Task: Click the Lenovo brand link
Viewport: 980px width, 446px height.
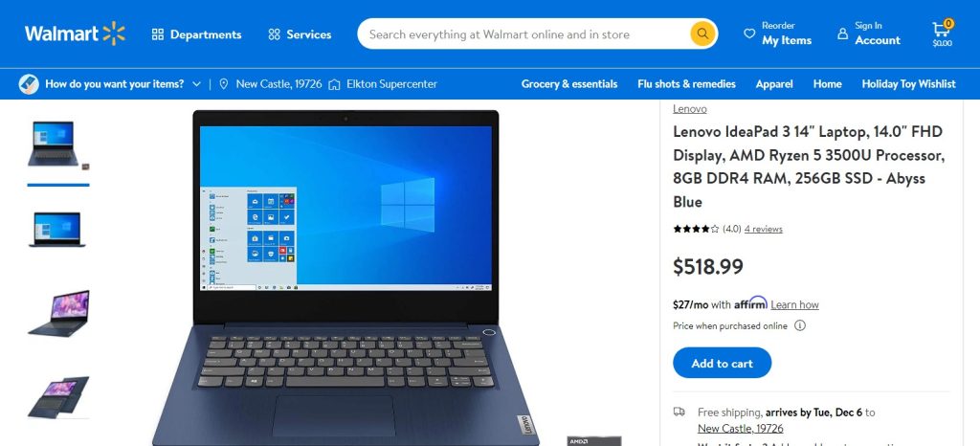Action: pyautogui.click(x=689, y=109)
